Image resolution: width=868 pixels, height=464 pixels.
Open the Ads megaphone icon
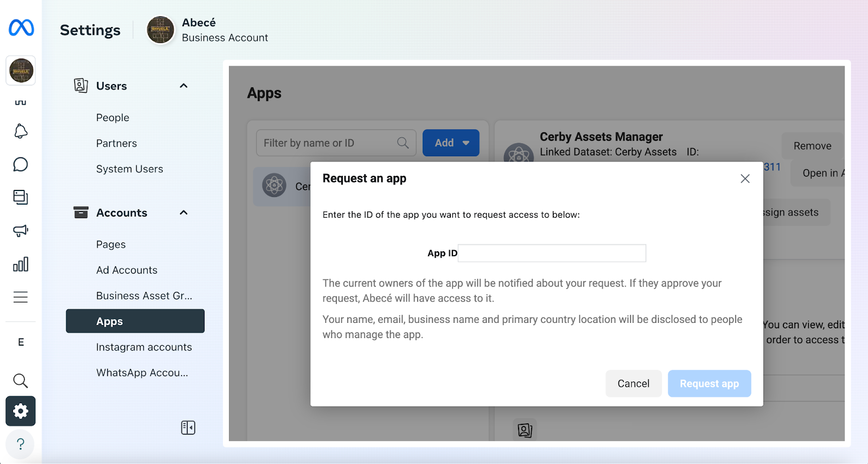tap(21, 231)
